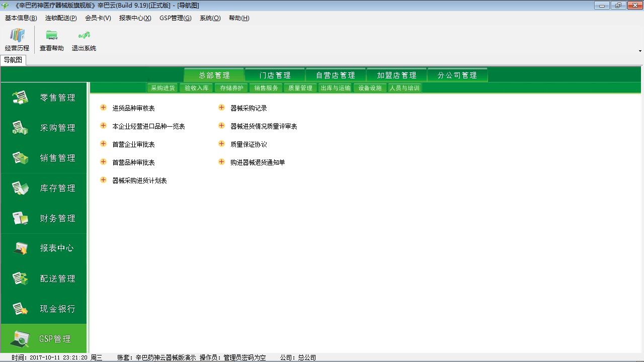Open the 器械进货情况质量评审表 link
644x362 pixels.
(x=264, y=126)
